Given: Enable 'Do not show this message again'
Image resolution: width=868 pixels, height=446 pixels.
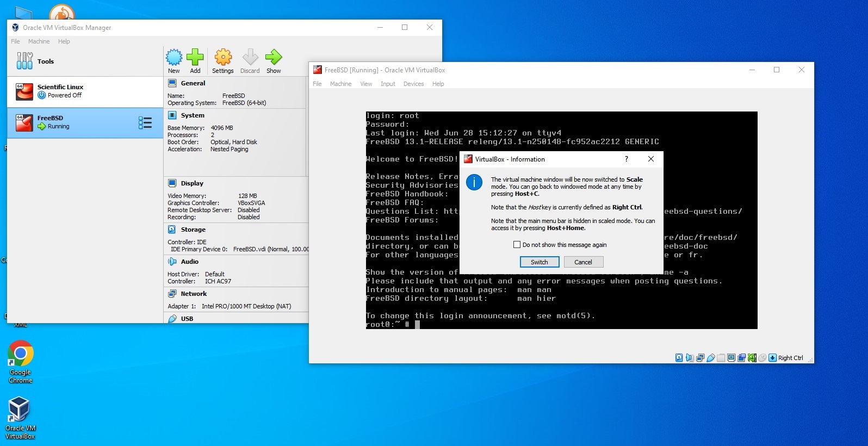Looking at the screenshot, I should 517,245.
